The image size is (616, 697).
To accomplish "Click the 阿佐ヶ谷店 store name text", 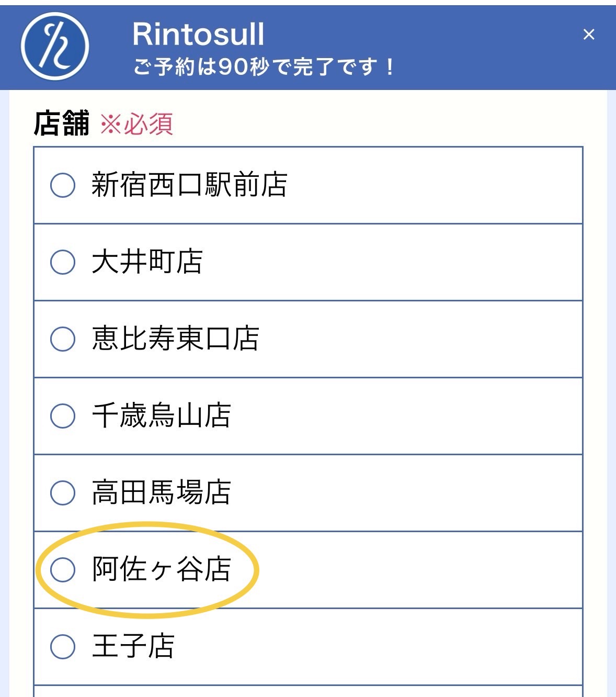I will [x=161, y=569].
